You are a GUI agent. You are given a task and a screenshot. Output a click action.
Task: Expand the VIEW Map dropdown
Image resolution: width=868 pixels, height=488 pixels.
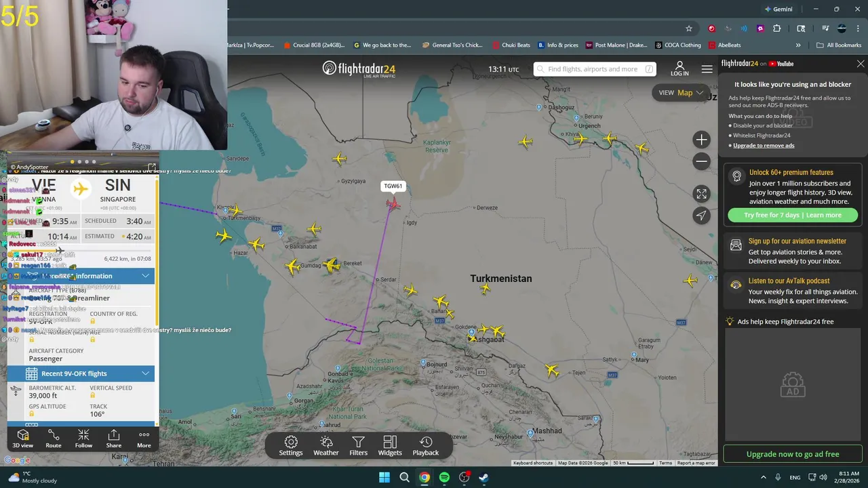pos(681,93)
